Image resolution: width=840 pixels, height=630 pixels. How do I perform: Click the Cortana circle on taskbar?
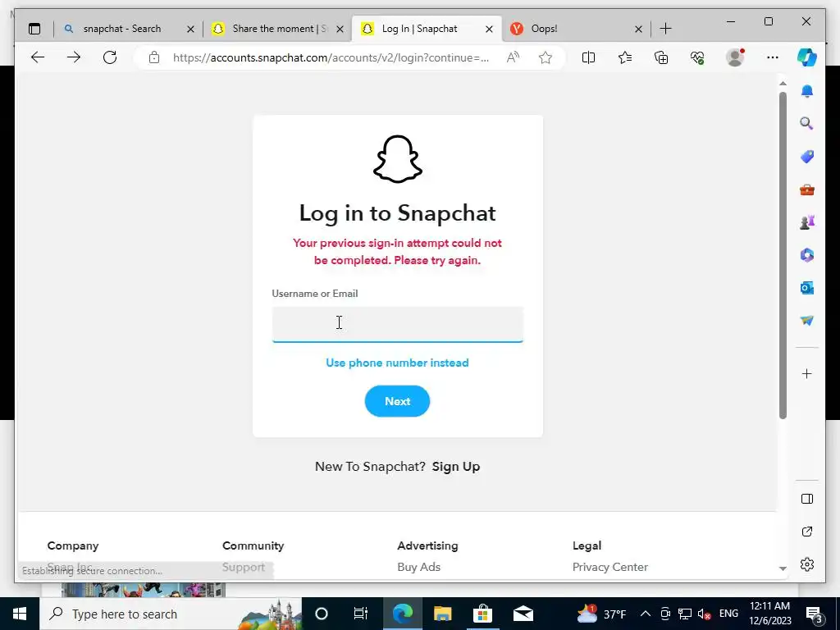click(x=321, y=614)
